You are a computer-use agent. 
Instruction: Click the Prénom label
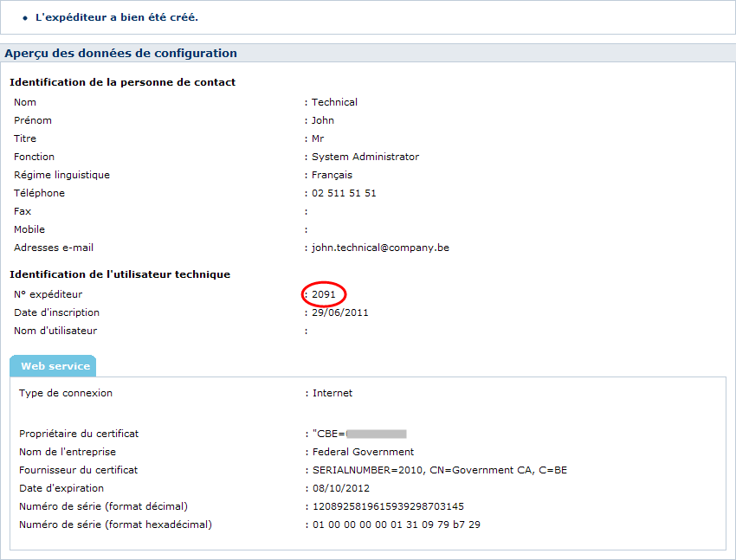point(33,119)
